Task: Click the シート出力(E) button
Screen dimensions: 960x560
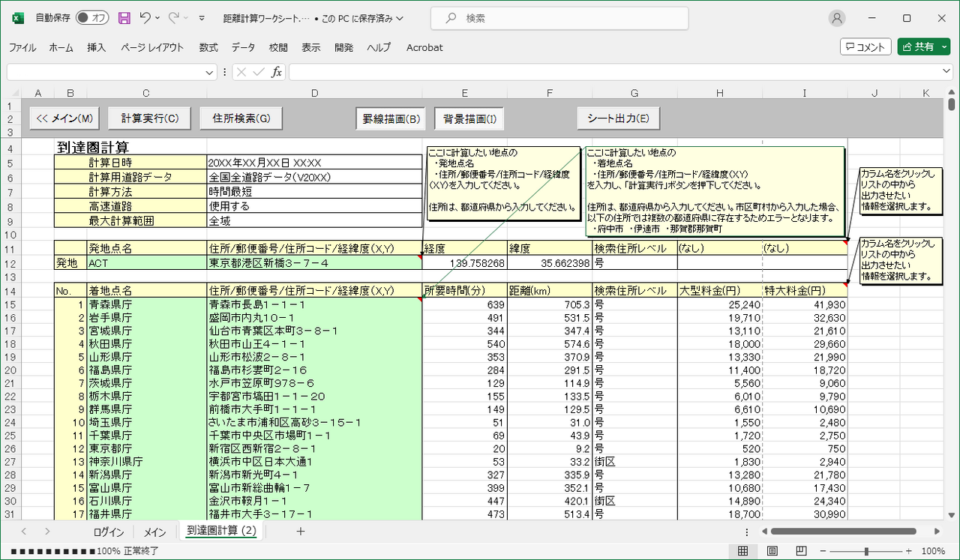Action: click(618, 118)
